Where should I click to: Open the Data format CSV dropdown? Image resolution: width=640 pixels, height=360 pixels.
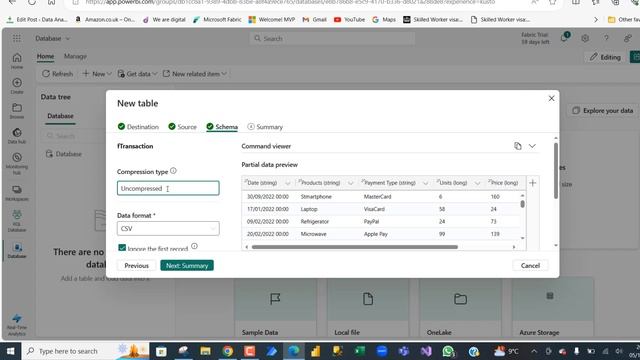pyautogui.click(x=168, y=229)
